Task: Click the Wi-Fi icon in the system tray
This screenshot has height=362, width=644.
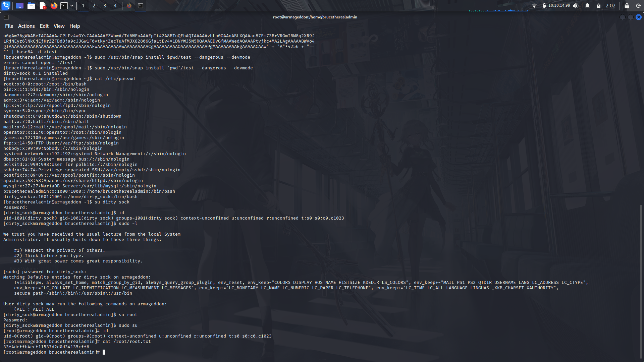Action: point(534,5)
